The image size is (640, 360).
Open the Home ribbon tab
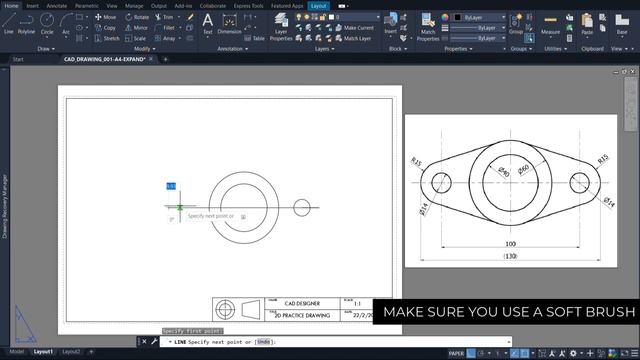pos(11,6)
